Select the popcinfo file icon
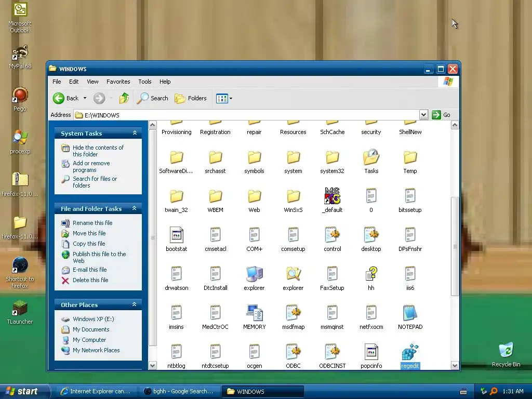Image resolution: width=532 pixels, height=399 pixels. [371, 352]
